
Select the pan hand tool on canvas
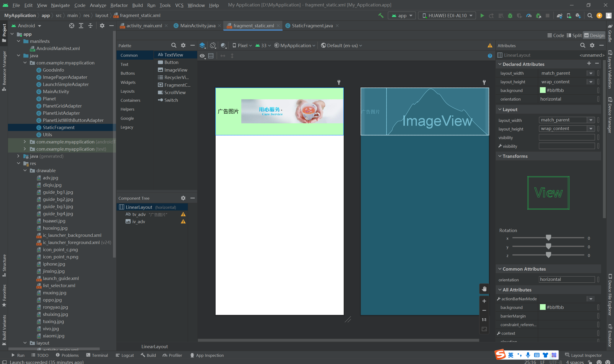click(x=484, y=289)
